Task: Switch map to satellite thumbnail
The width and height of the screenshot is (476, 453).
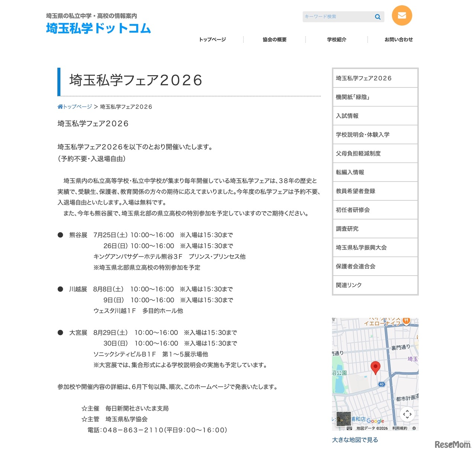Action: click(x=343, y=419)
